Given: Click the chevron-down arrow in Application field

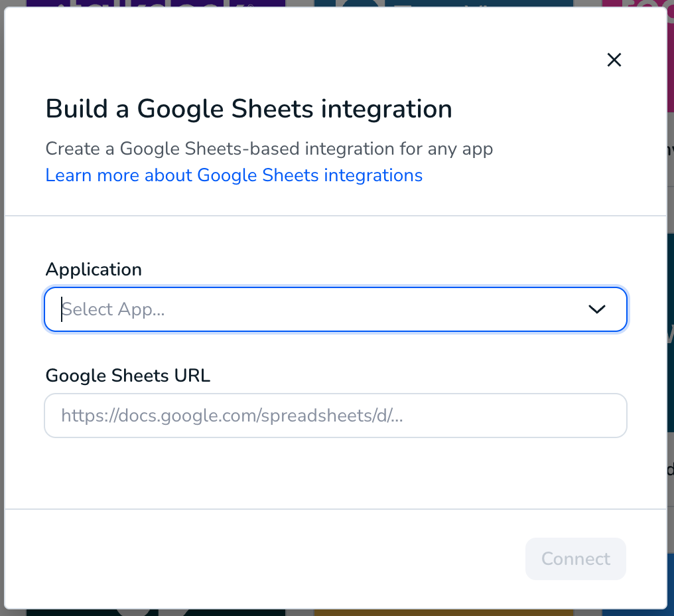Looking at the screenshot, I should pyautogui.click(x=596, y=309).
